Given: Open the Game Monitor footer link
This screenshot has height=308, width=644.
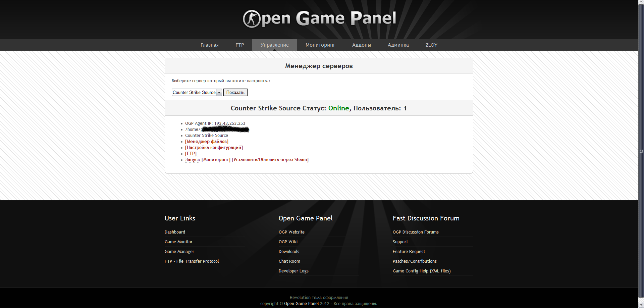Looking at the screenshot, I should 178,242.
